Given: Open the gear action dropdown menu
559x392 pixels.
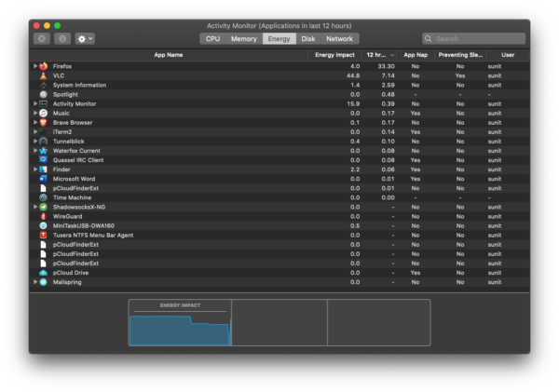Looking at the screenshot, I should [x=85, y=39].
